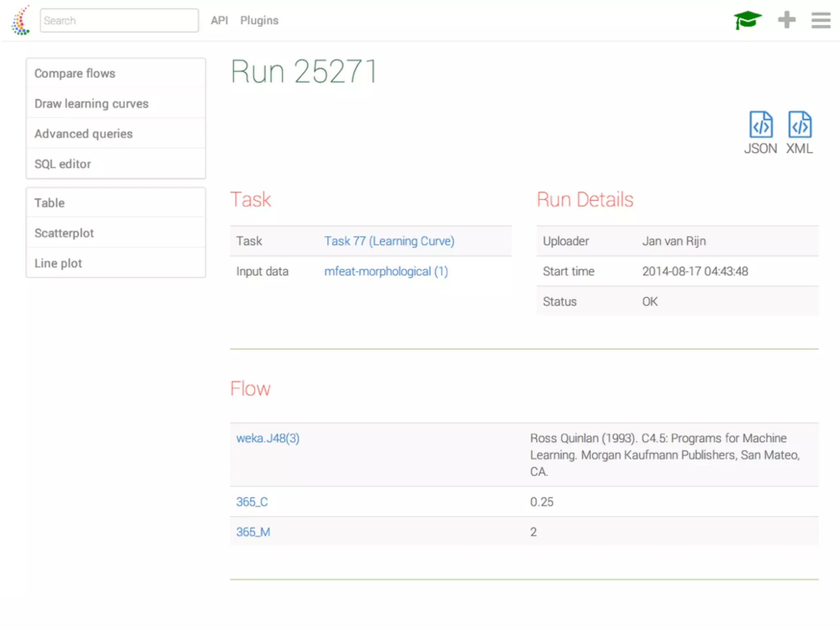This screenshot has width=840, height=630.
Task: Click the OpenML logo icon
Action: tap(21, 21)
